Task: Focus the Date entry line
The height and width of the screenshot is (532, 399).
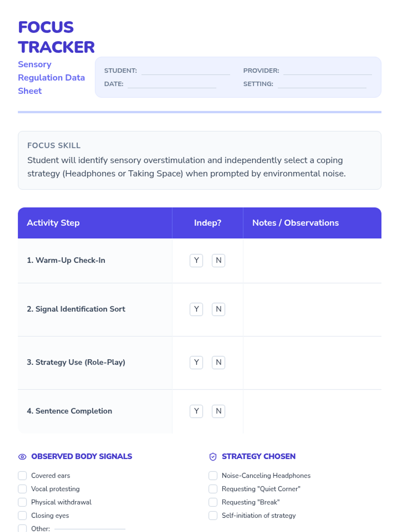Action: [x=172, y=84]
